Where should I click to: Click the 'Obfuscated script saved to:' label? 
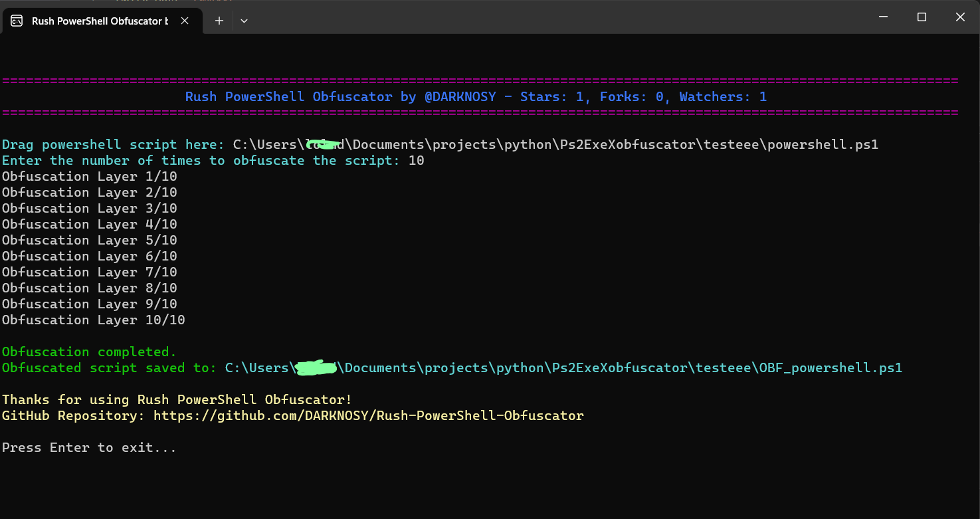point(110,368)
